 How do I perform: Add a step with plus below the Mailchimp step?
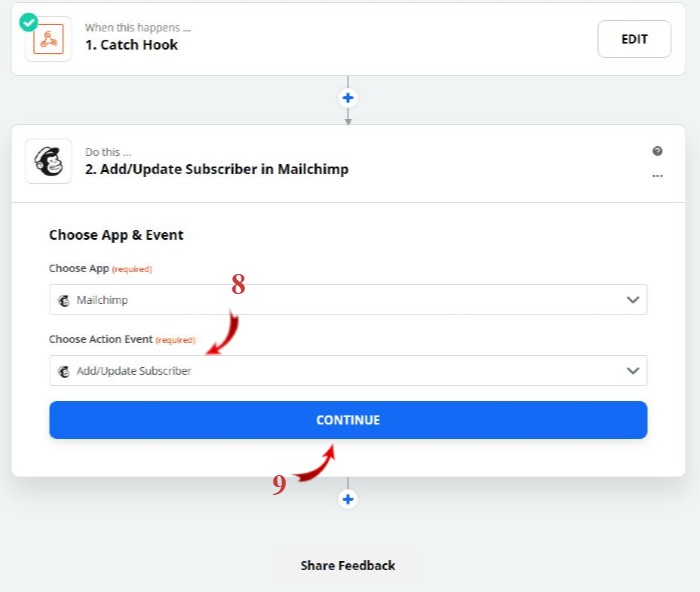coord(348,499)
